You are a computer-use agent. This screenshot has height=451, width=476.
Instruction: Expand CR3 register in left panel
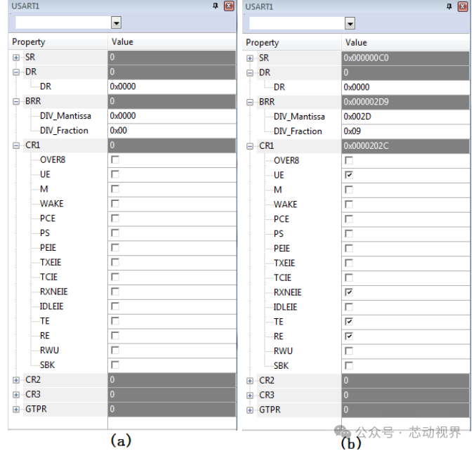[16, 394]
